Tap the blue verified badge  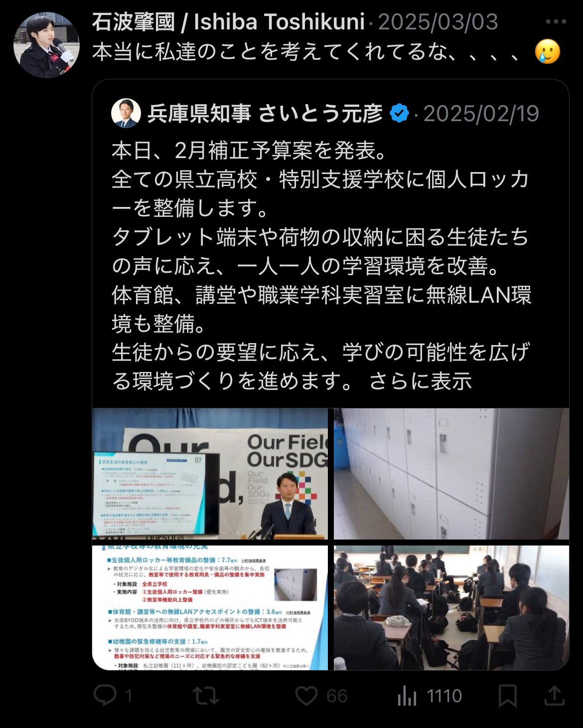tap(399, 114)
